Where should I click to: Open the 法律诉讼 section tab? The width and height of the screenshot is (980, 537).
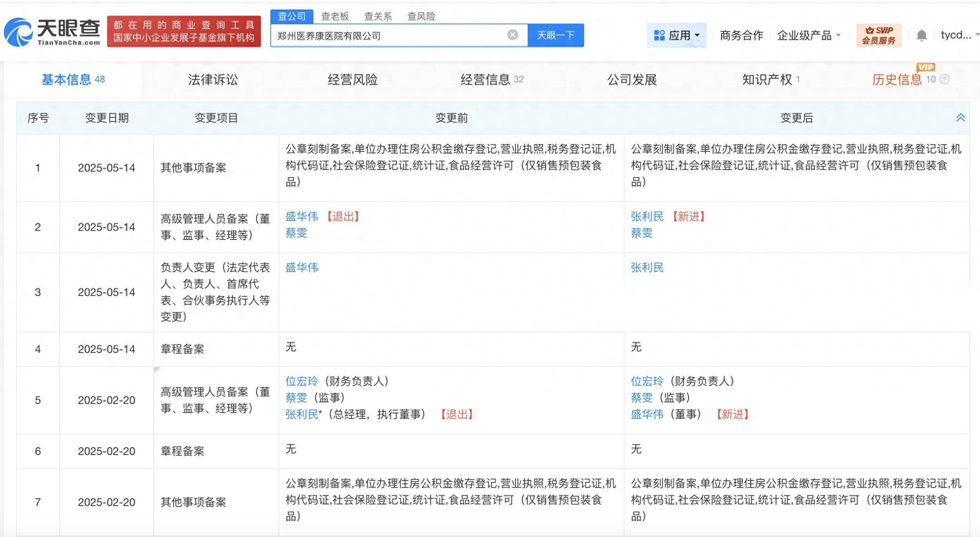[213, 80]
